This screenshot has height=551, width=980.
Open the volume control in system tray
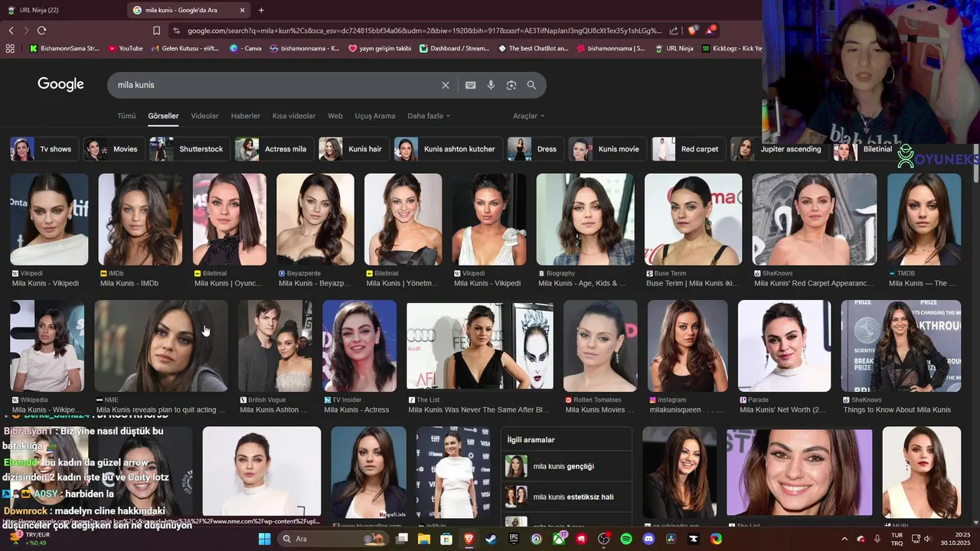pyautogui.click(x=927, y=539)
